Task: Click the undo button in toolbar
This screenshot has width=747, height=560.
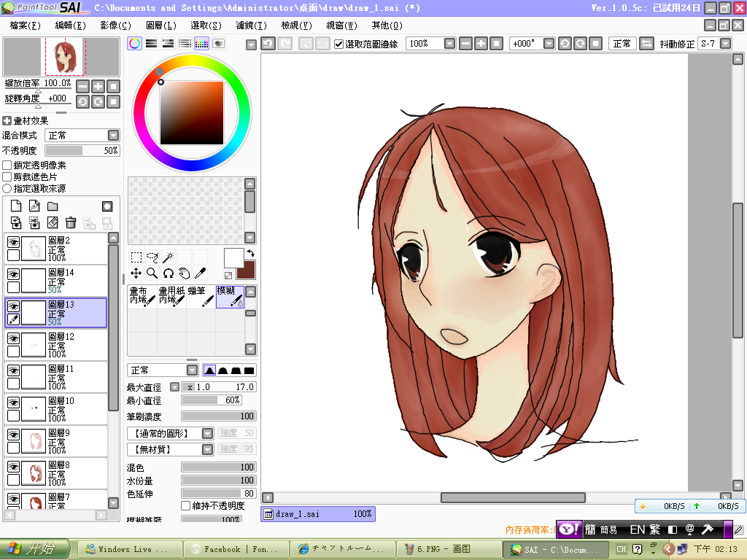Action: click(268, 44)
